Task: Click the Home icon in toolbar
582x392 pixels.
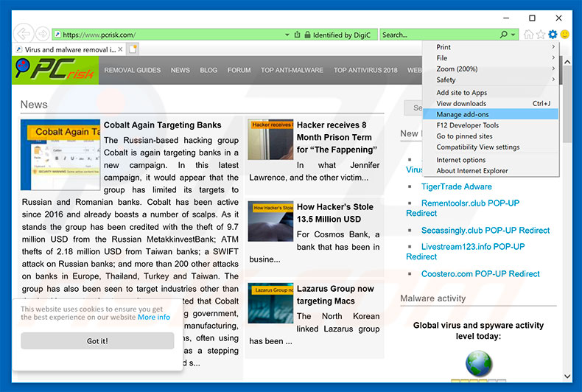Action: click(528, 35)
